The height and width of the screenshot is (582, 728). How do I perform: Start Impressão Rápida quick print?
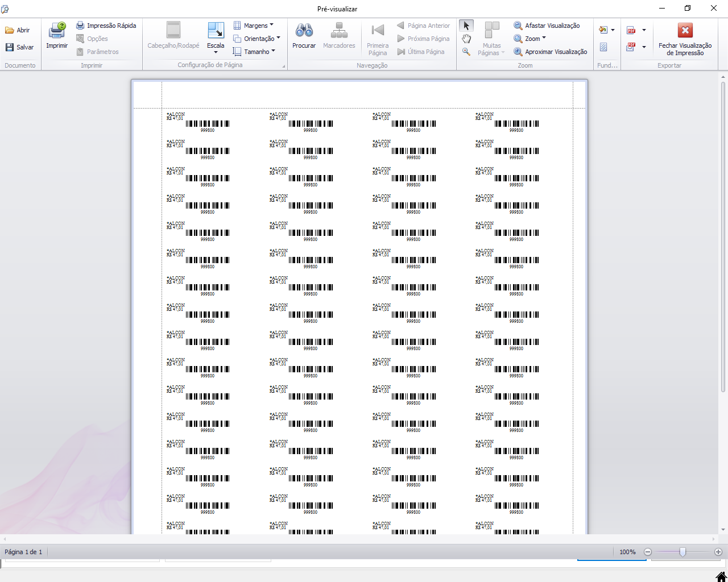click(x=106, y=26)
